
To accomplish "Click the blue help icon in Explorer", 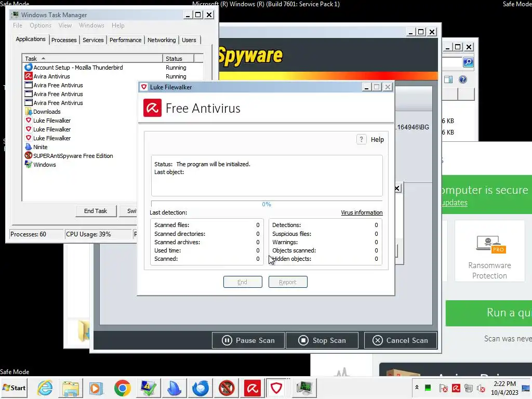I will coord(463,79).
